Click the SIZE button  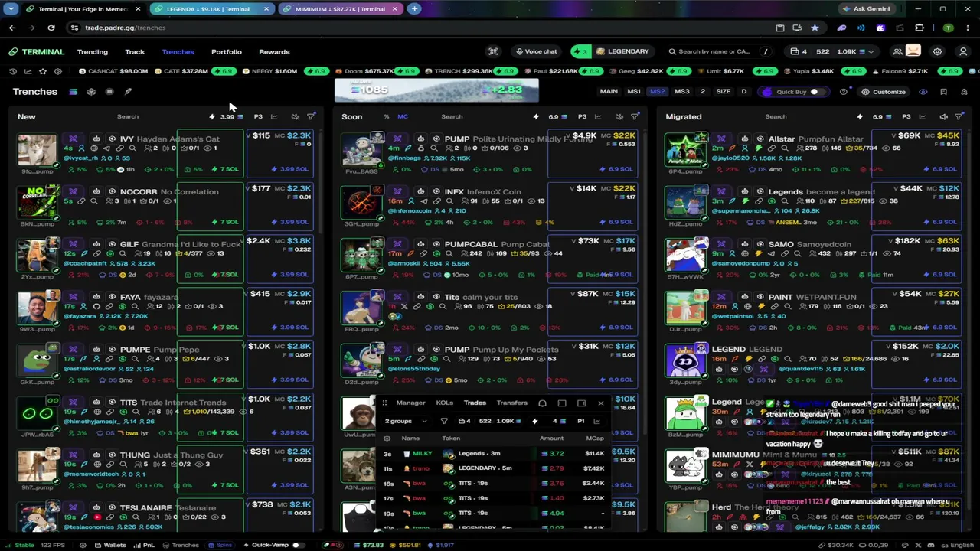723,92
